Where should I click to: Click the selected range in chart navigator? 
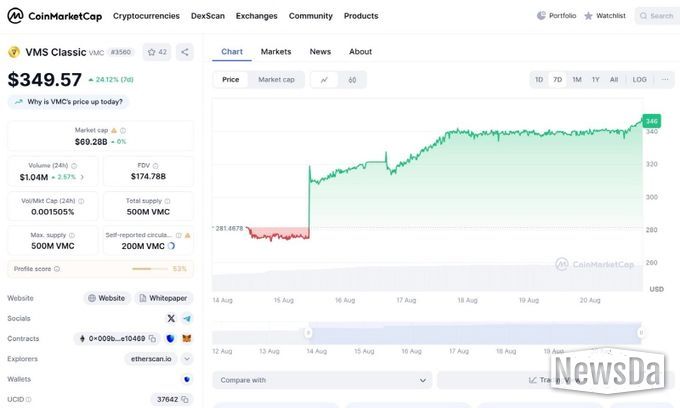pos(475,333)
